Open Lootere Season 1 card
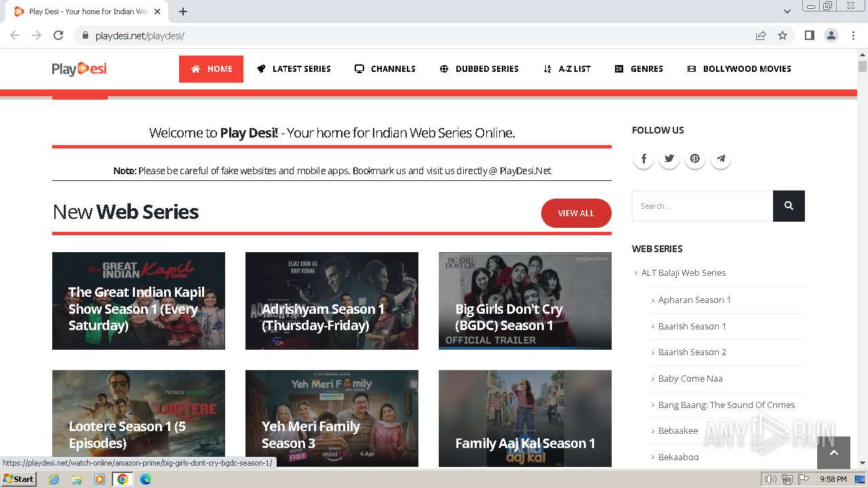Image resolution: width=868 pixels, height=488 pixels. [138, 418]
